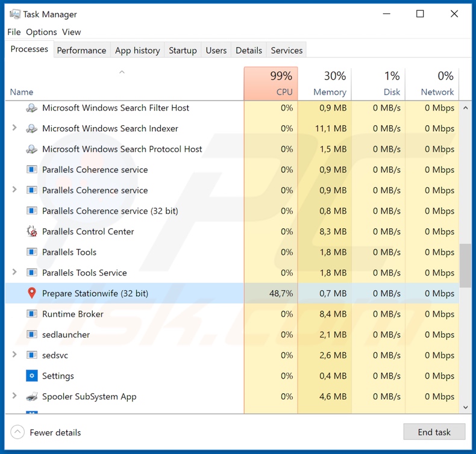Click the End task button
This screenshot has height=454, width=476.
(x=434, y=432)
